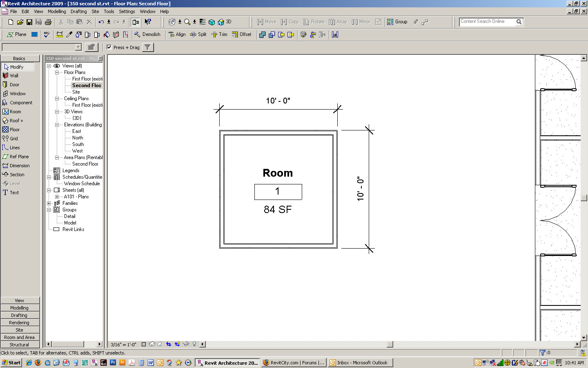
Task: Collapse the Groups node
Action: (x=49, y=210)
